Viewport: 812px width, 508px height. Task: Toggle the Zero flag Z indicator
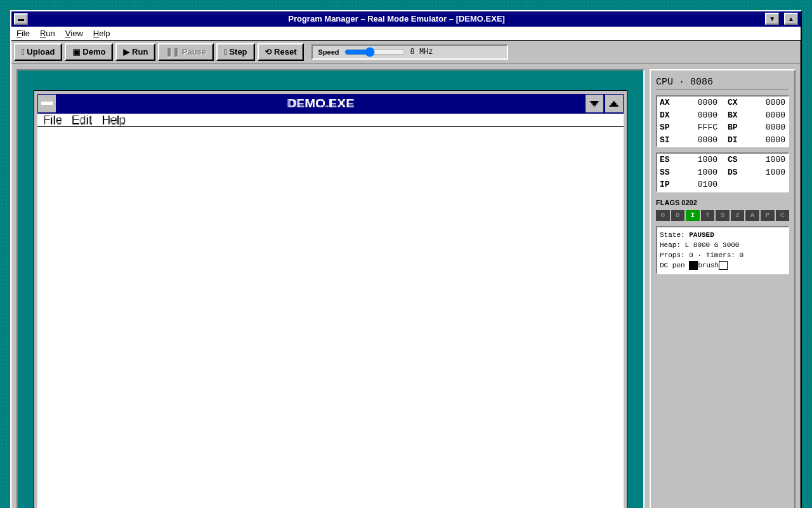click(737, 216)
